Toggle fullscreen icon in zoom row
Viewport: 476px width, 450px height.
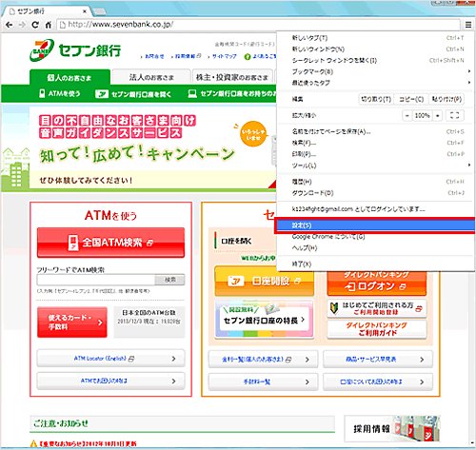click(x=454, y=115)
